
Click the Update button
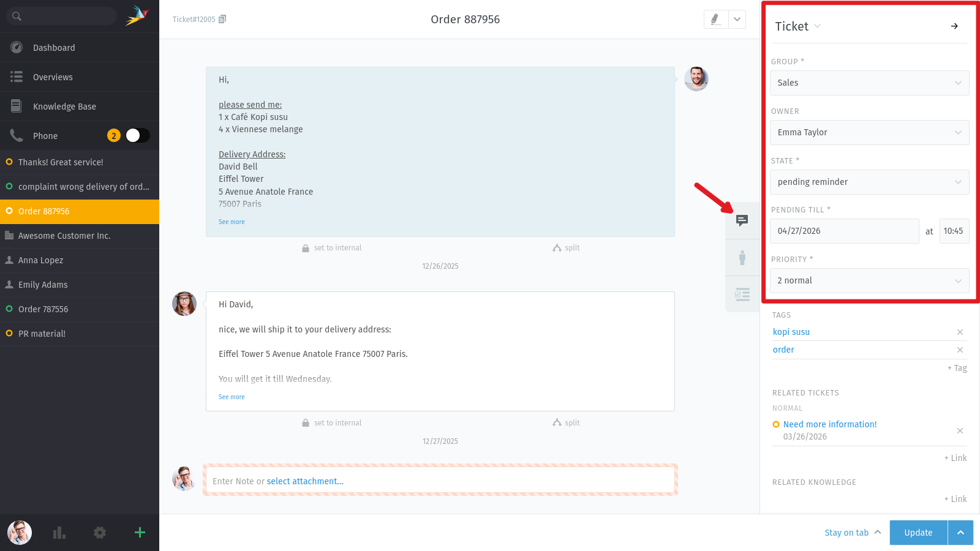[918, 533]
